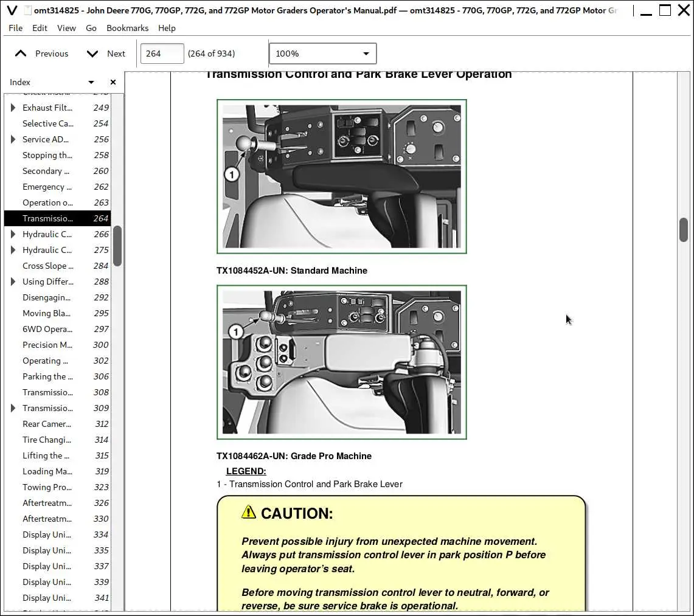The width and height of the screenshot is (694, 616).
Task: Open the File menu
Action: pyautogui.click(x=15, y=28)
